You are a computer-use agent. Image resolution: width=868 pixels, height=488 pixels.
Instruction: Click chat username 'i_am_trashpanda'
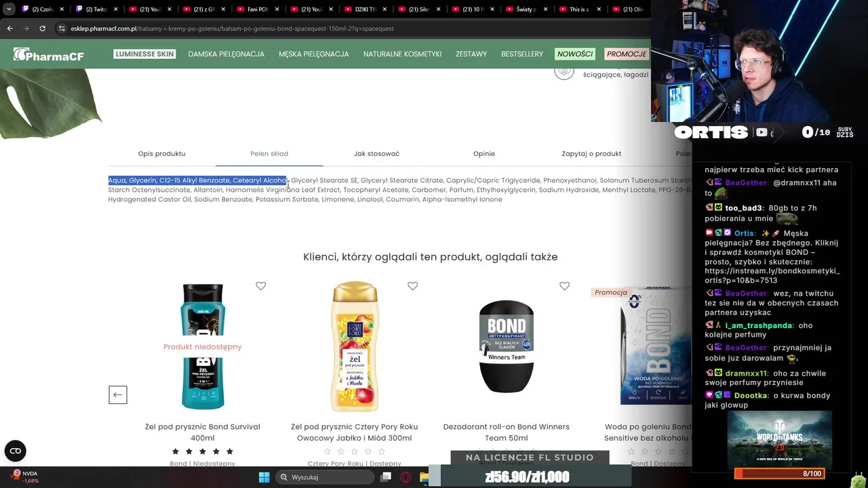(759, 325)
